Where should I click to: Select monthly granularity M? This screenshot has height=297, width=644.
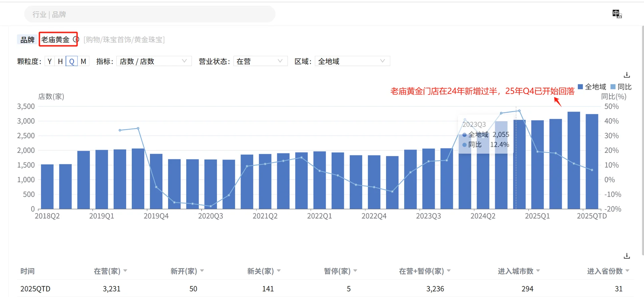pos(84,61)
